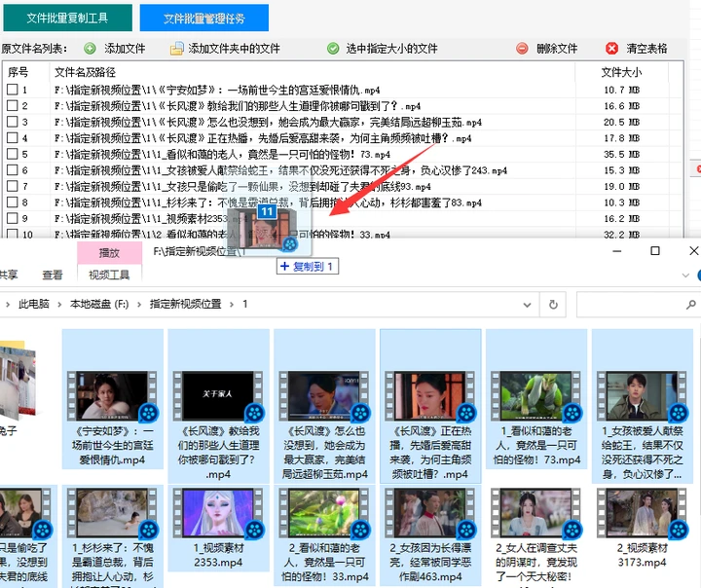Click the 35.5 MB file size cell

click(x=621, y=154)
